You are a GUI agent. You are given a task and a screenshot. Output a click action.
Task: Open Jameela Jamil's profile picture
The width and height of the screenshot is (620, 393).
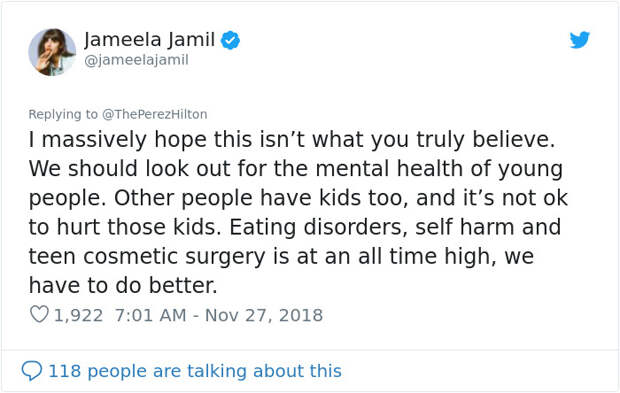coord(52,52)
